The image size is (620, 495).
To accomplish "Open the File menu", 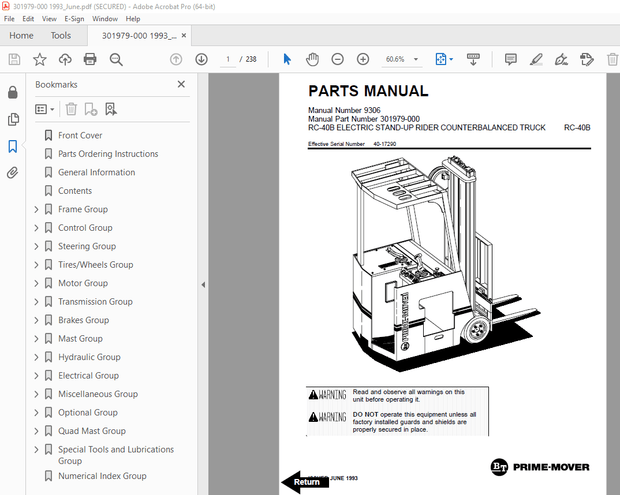I will 9,19.
